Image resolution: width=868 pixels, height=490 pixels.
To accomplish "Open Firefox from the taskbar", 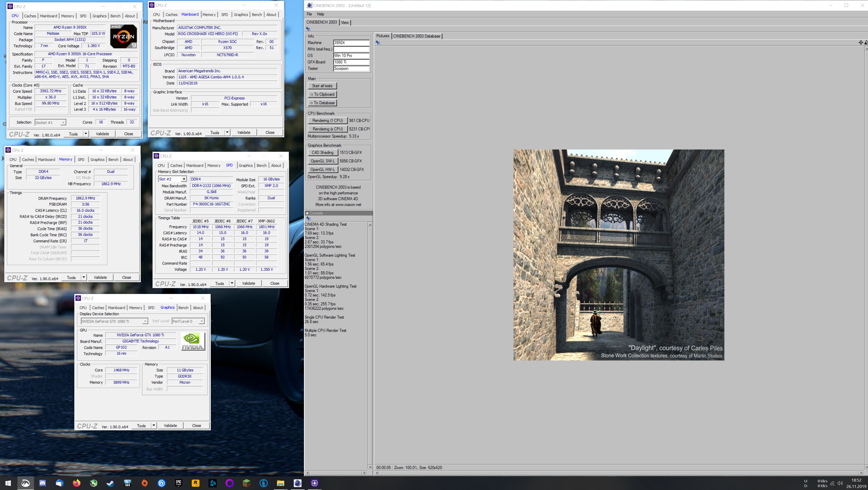I will 76,483.
